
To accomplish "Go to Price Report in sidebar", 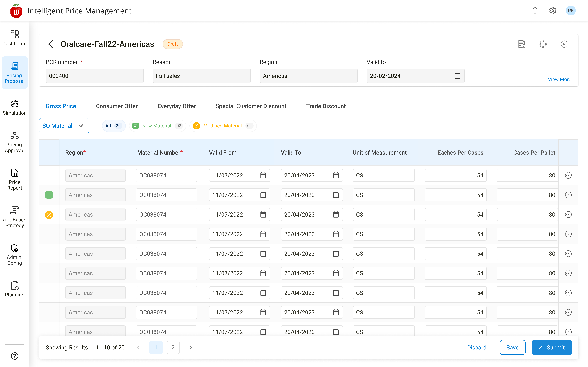I will tap(15, 180).
